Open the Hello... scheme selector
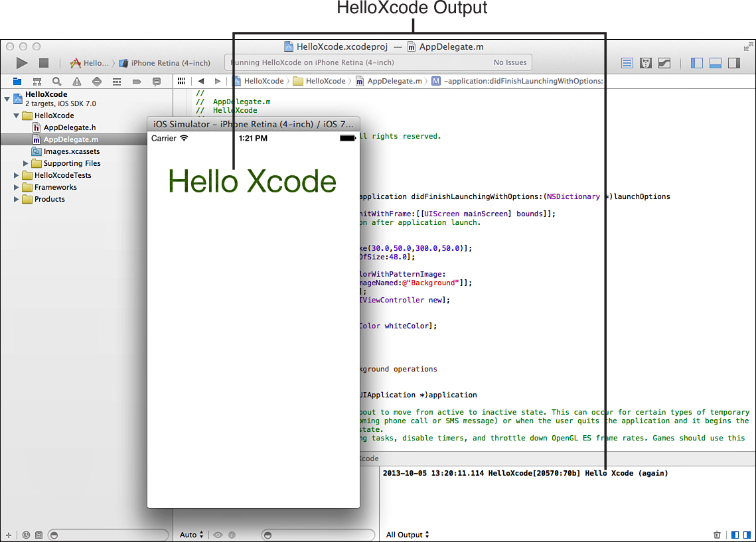 coord(90,63)
